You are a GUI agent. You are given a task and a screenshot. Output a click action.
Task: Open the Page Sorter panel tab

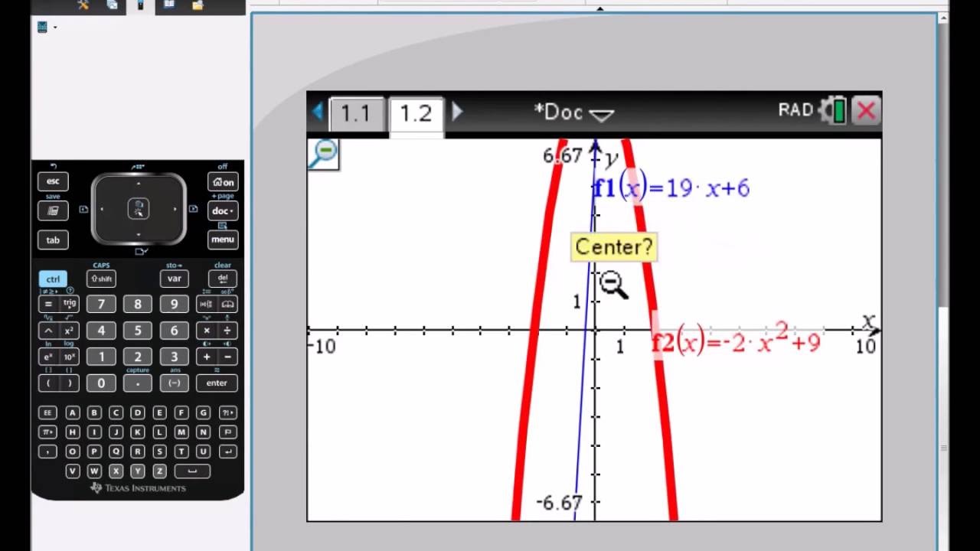click(x=112, y=5)
